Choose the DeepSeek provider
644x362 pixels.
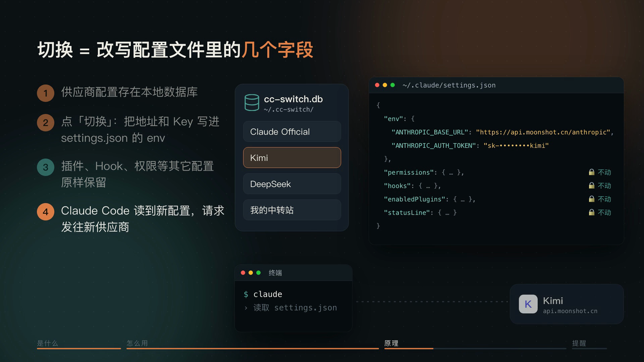pyautogui.click(x=292, y=184)
